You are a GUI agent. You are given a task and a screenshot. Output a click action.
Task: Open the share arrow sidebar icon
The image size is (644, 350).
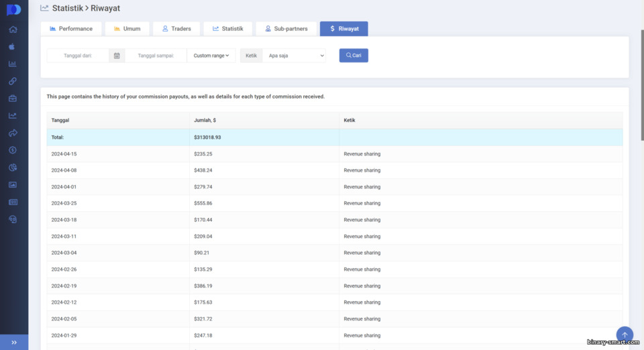[x=13, y=133]
